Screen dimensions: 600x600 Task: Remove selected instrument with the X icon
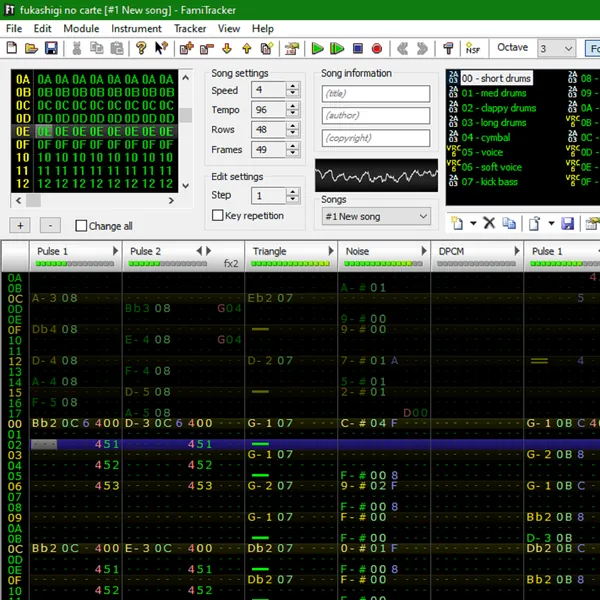[489, 223]
